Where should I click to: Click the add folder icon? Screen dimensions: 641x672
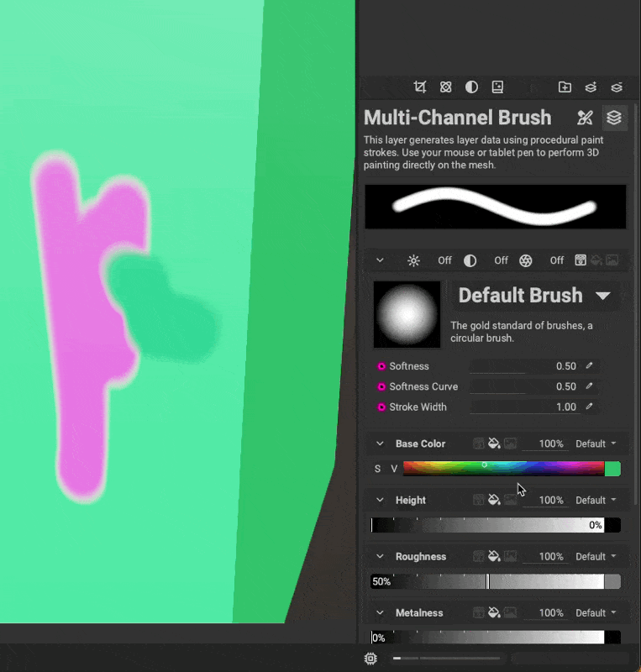[x=565, y=87]
